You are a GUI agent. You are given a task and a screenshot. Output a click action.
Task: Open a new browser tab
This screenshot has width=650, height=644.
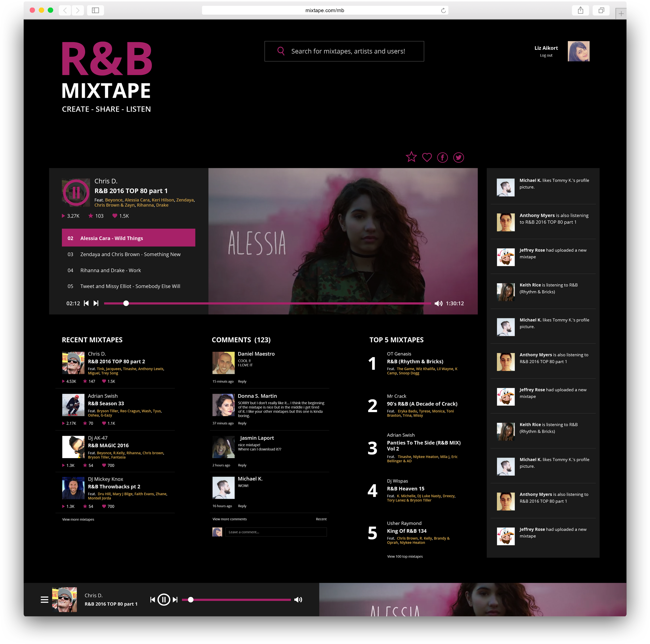click(x=621, y=14)
